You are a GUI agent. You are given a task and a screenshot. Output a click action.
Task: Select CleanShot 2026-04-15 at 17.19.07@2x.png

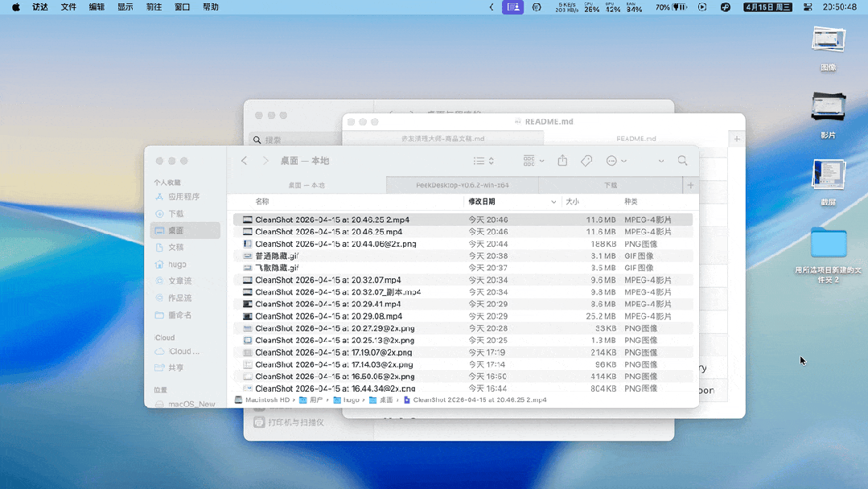pos(463,352)
